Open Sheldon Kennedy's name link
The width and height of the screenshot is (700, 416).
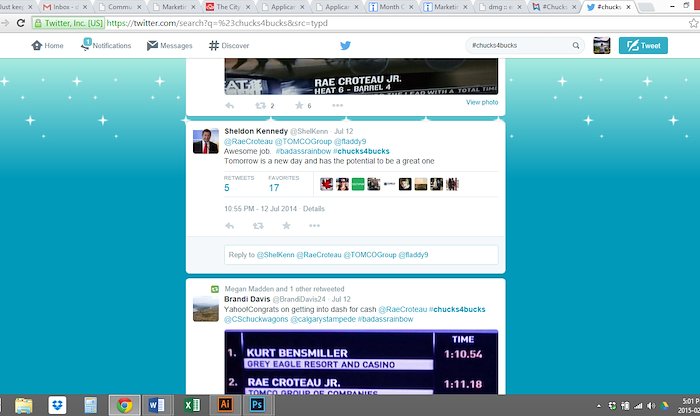tap(256, 131)
